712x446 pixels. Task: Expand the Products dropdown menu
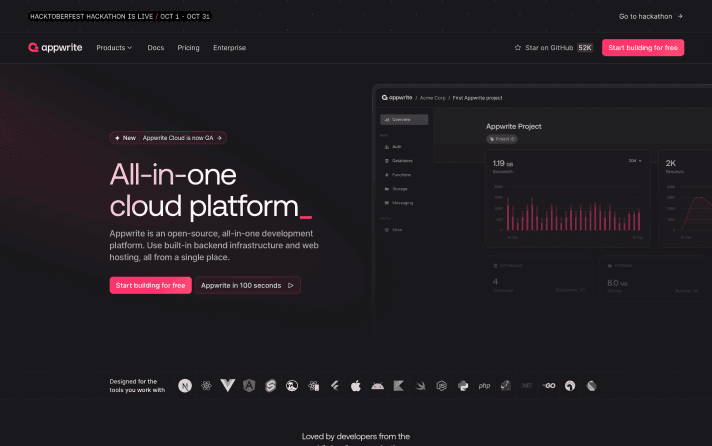(x=114, y=48)
